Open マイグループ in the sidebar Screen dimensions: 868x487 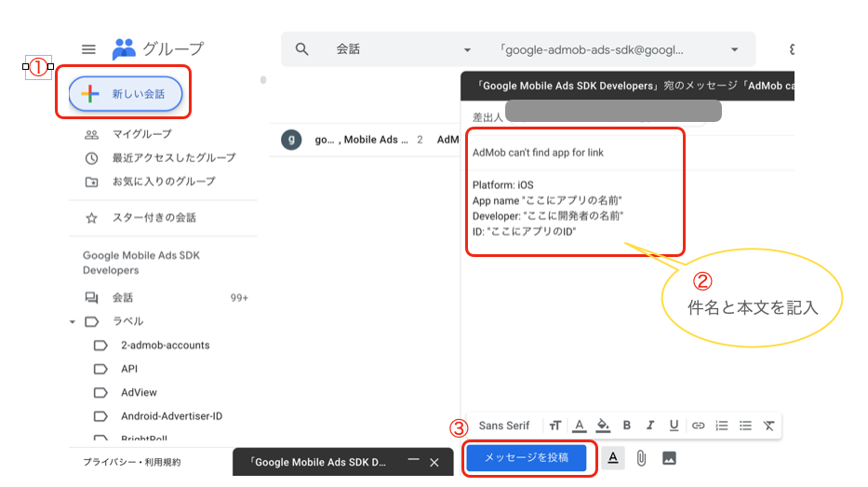[x=141, y=134]
